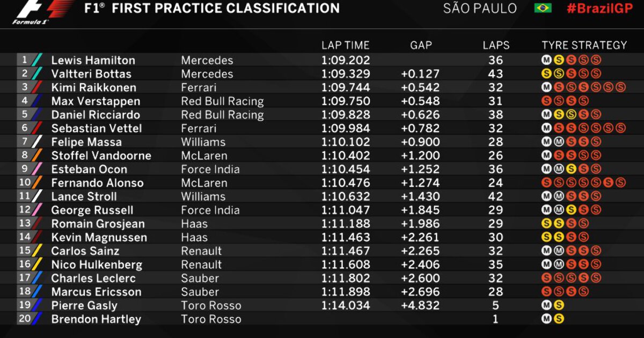Image resolution: width=644 pixels, height=338 pixels.
Task: Select the GAP column header
Action: coord(421,46)
